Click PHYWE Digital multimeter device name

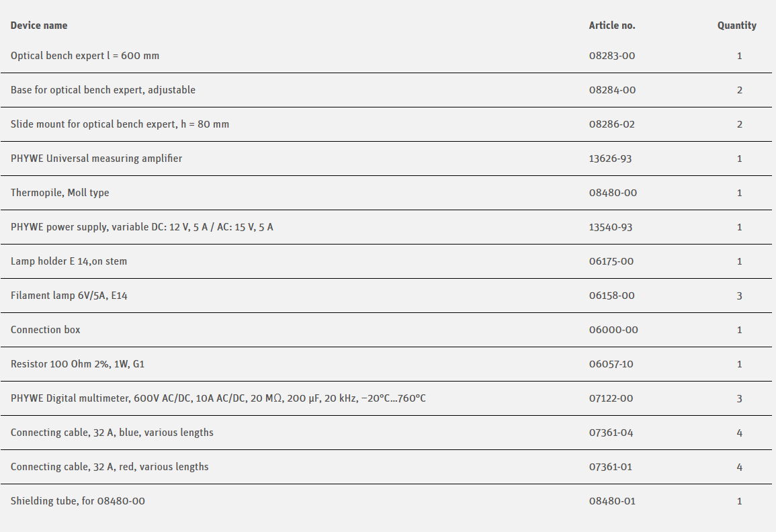(218, 398)
